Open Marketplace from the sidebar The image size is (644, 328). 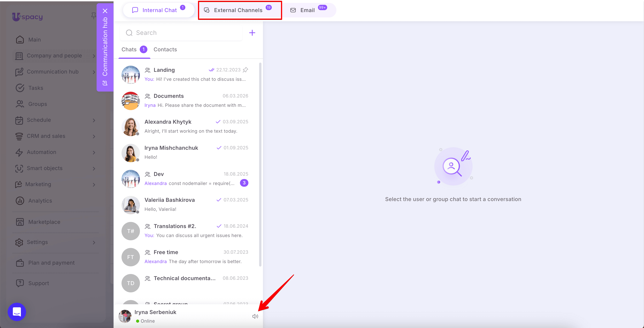tap(44, 222)
